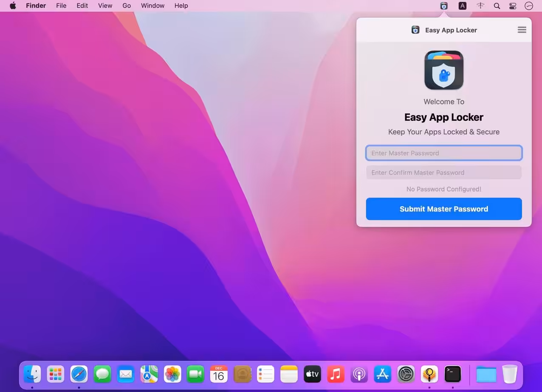Open Calendar showing 16 in Dock
The image size is (542, 392).
(219, 374)
